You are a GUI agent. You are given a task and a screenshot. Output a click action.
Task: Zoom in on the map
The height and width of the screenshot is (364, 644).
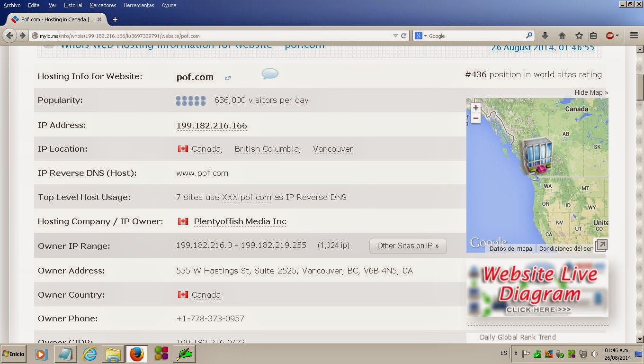click(476, 108)
